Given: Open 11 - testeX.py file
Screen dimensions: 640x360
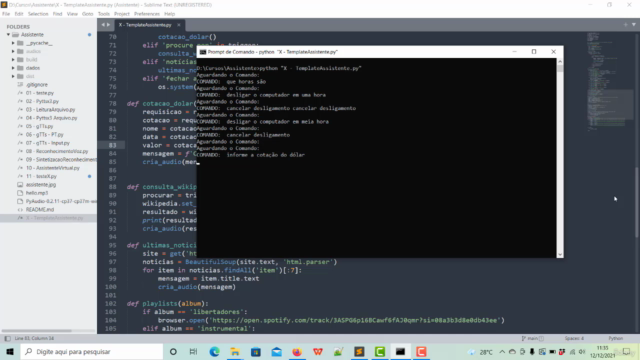Looking at the screenshot, I should [x=41, y=176].
